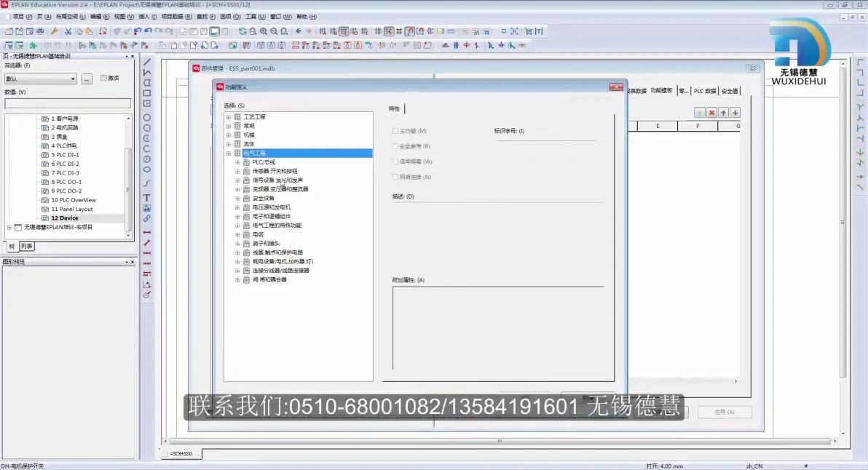Open the 项目 (P) menu
This screenshot has width=868, height=470.
pos(22,17)
